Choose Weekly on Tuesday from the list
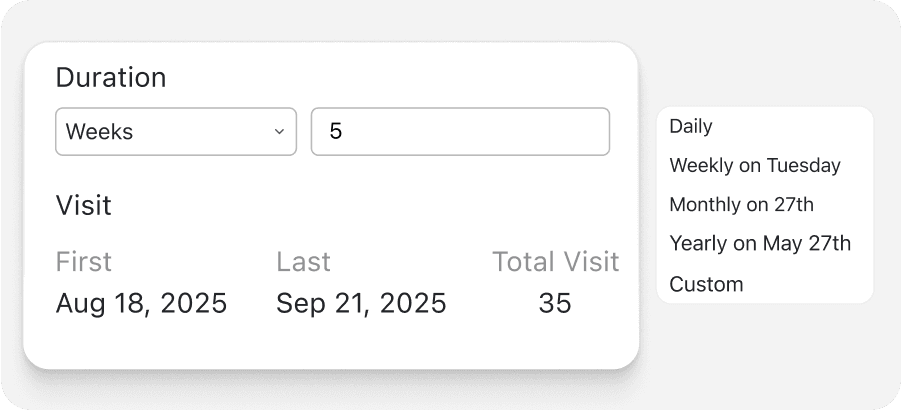 (x=754, y=165)
